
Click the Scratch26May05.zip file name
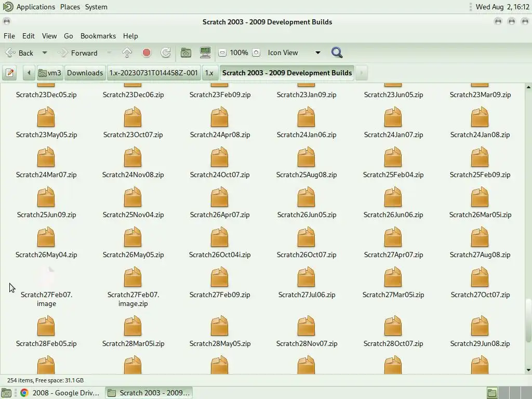(x=133, y=255)
